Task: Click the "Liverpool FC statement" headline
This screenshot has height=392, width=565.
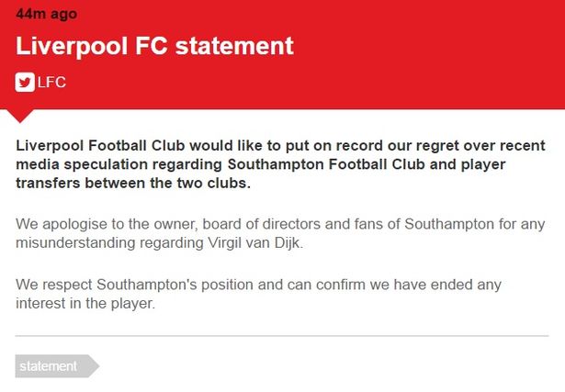Action: coord(154,45)
